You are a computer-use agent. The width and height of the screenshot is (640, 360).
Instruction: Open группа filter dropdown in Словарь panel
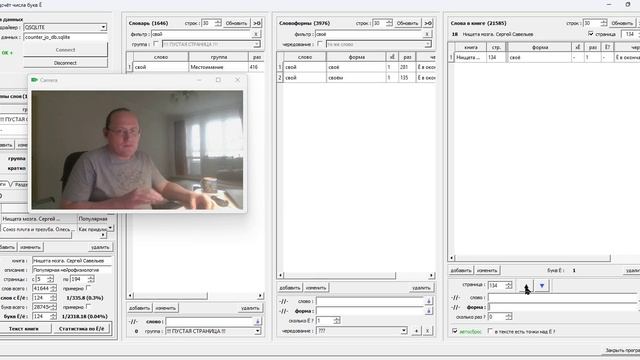(256, 44)
